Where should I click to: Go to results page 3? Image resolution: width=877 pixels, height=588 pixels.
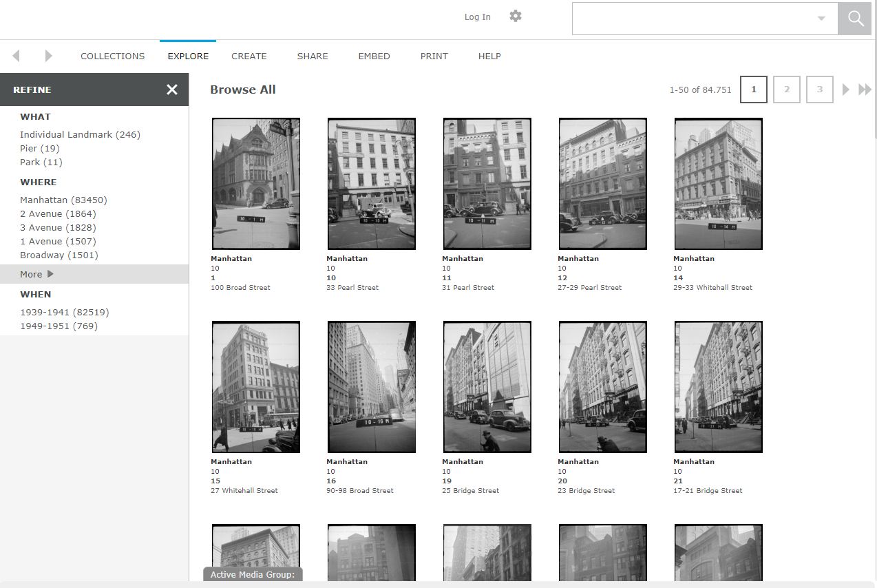(820, 90)
